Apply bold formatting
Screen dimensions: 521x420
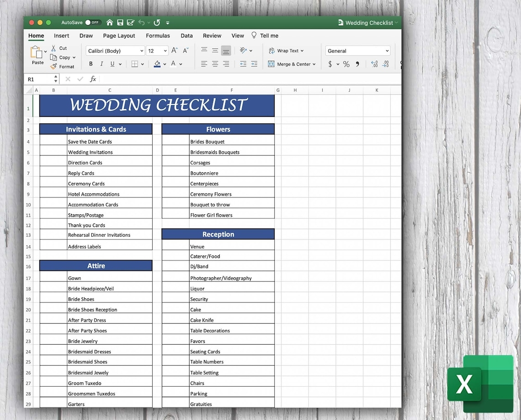(x=91, y=64)
